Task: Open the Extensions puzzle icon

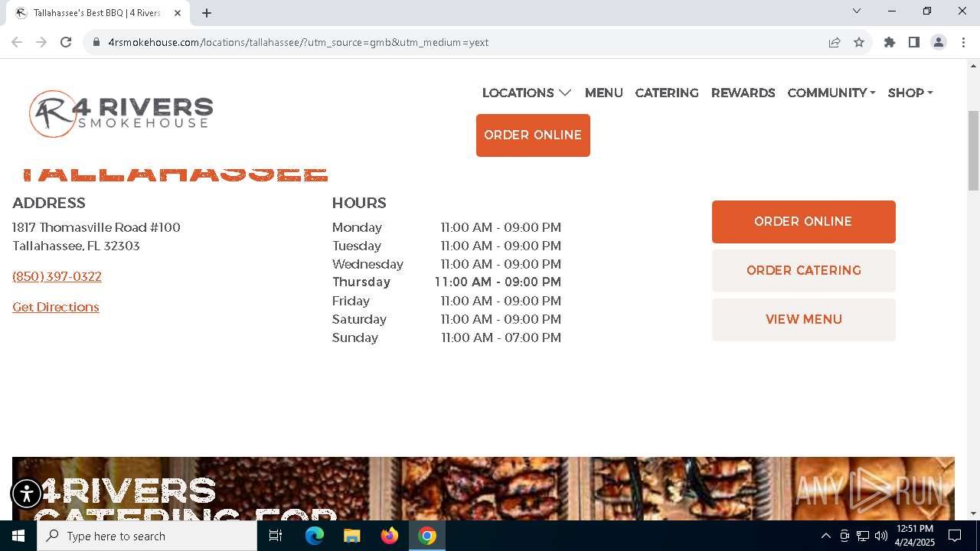Action: (x=890, y=42)
